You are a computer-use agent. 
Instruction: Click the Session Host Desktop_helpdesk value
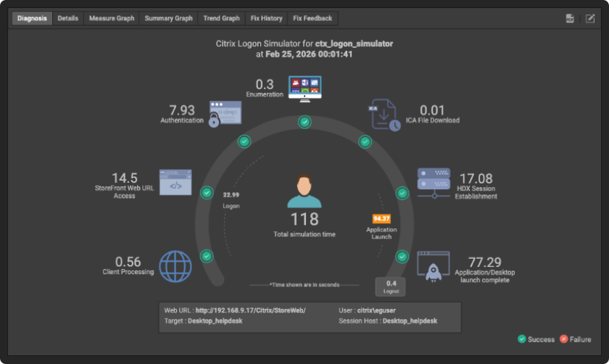pos(410,321)
